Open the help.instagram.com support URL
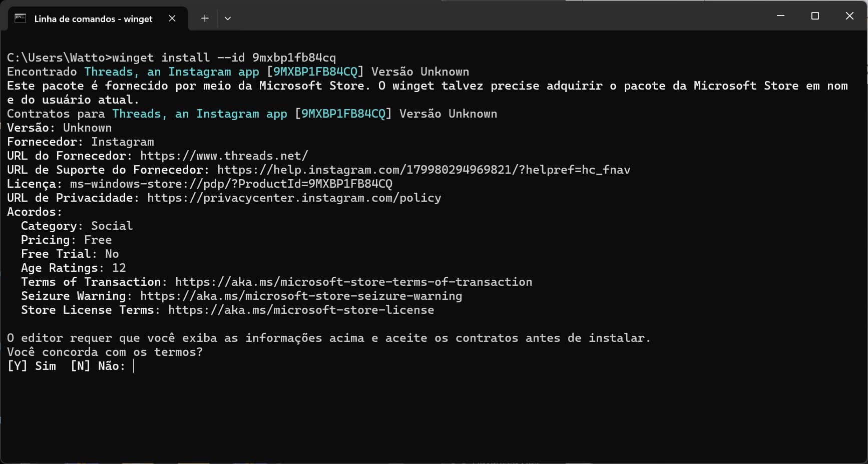868x464 pixels. point(423,170)
